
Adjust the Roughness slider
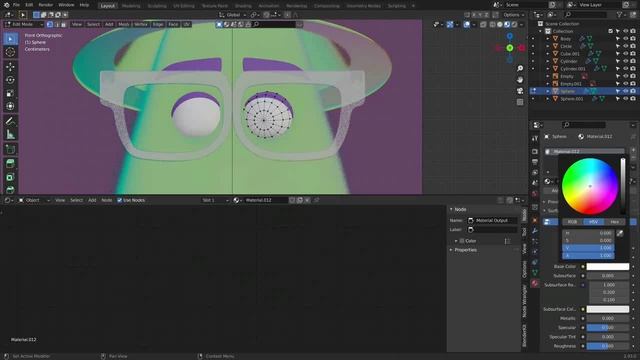pos(608,346)
